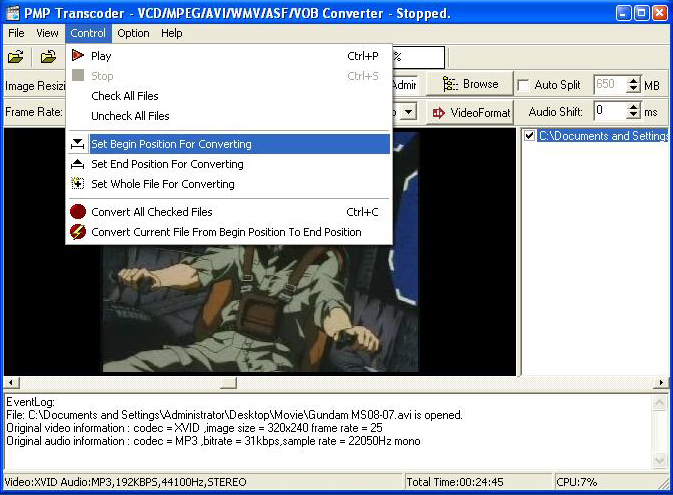Screen dimensions: 673x495
Task: Select the C:\Documents and Settings file row
Action: coord(603,136)
